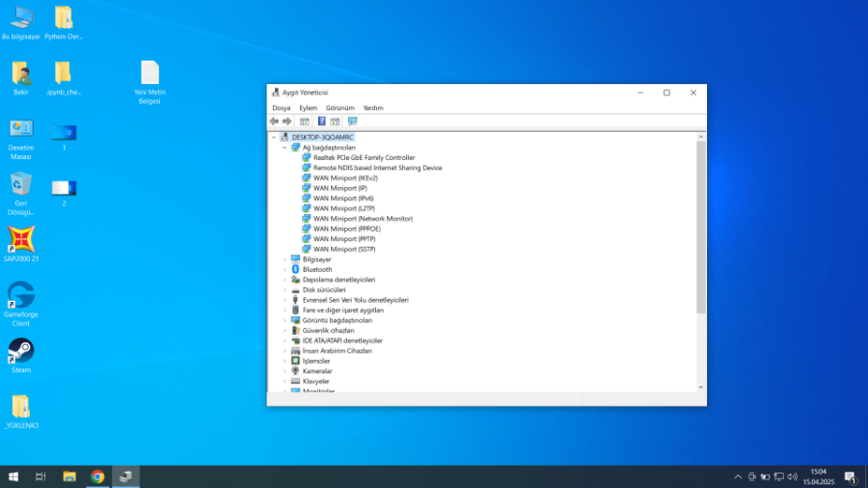Expand the Disk sürücüleri category
868x488 pixels.
[285, 290]
